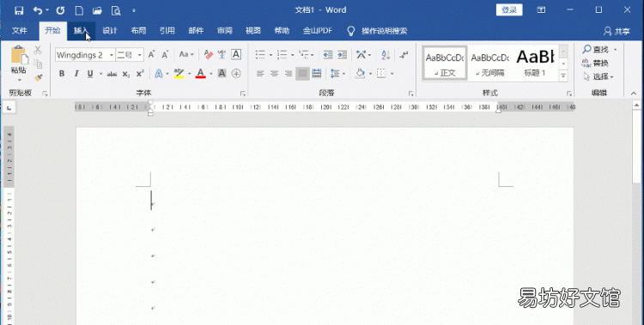The image size is (644, 325).
Task: Click the 共享 share button
Action: tap(617, 31)
